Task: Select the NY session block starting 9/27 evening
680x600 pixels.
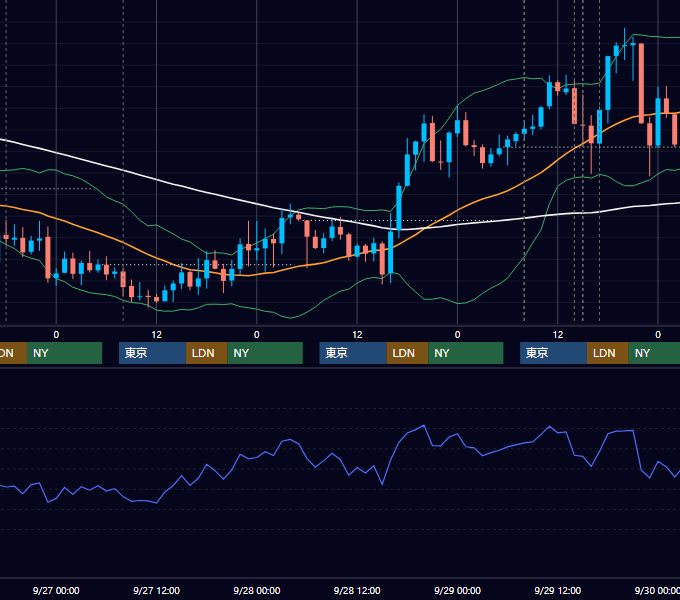Action: (x=265, y=353)
